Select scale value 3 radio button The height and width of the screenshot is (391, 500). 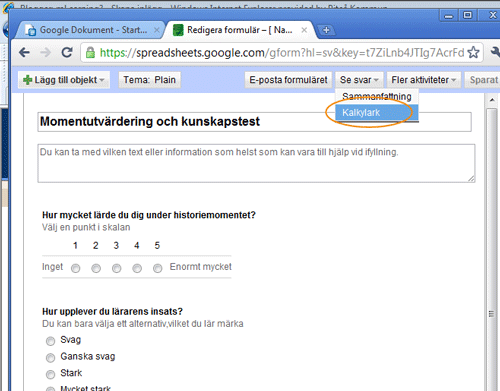click(116, 268)
